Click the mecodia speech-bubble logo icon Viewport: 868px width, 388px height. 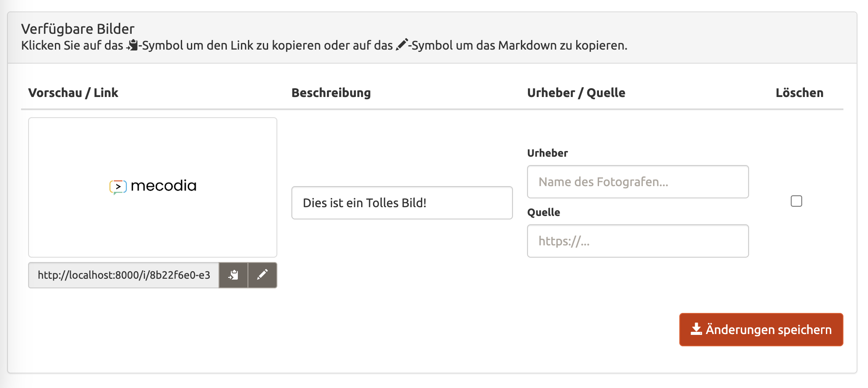[x=118, y=187]
